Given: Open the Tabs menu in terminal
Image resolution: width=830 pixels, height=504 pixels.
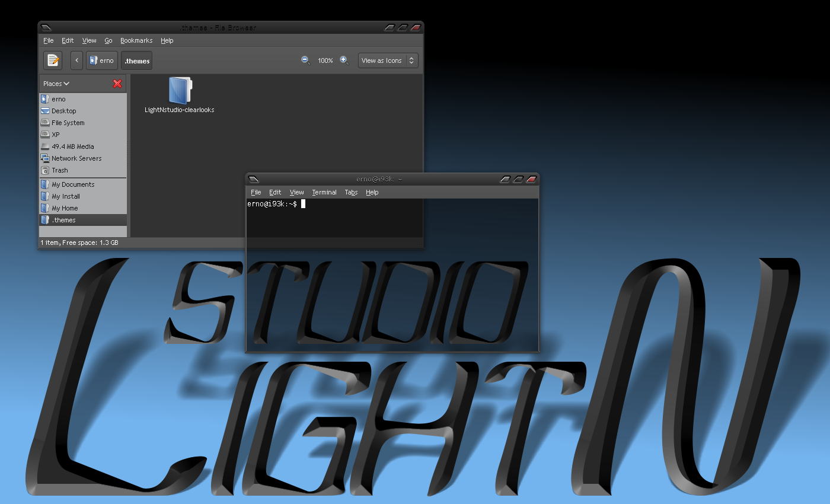Looking at the screenshot, I should (x=351, y=193).
